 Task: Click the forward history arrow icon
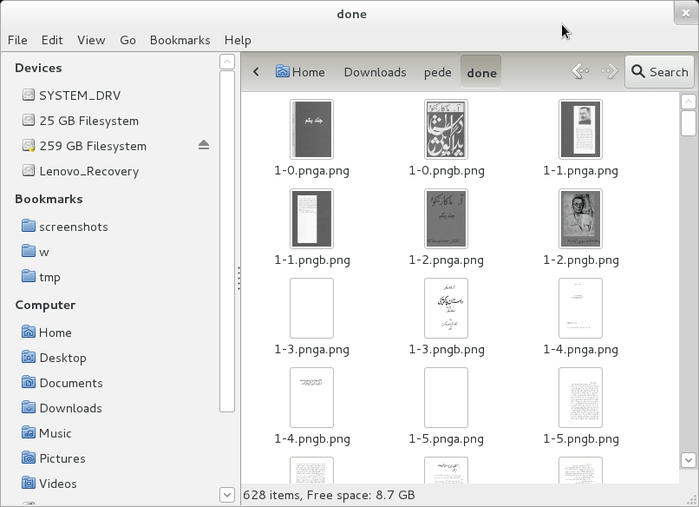pyautogui.click(x=609, y=71)
